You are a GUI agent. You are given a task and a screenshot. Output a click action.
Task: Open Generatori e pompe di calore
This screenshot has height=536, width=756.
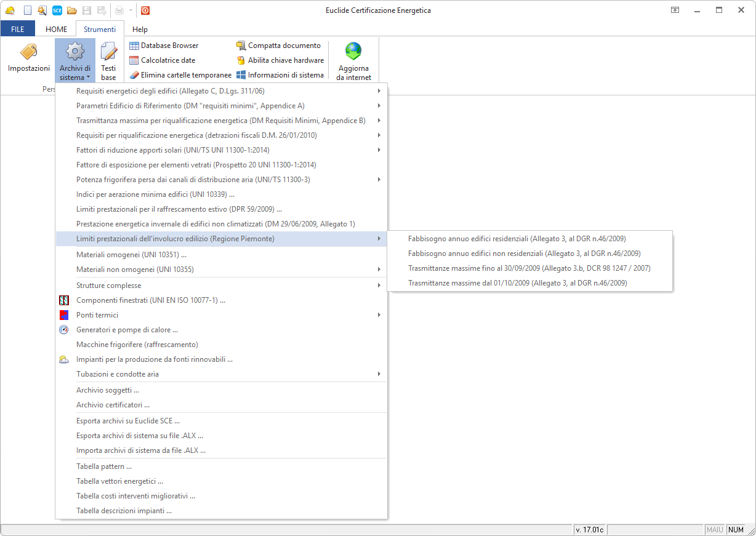tap(127, 330)
